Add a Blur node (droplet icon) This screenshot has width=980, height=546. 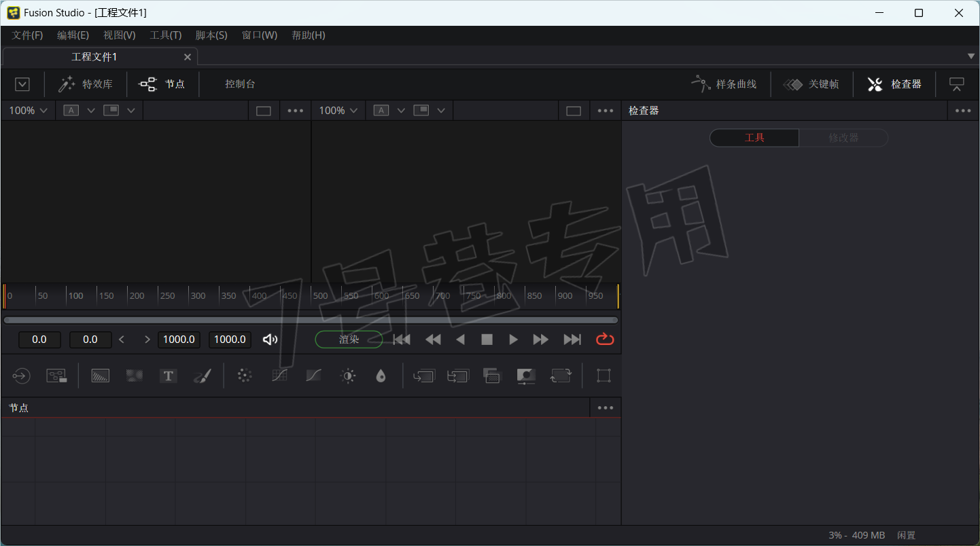381,376
